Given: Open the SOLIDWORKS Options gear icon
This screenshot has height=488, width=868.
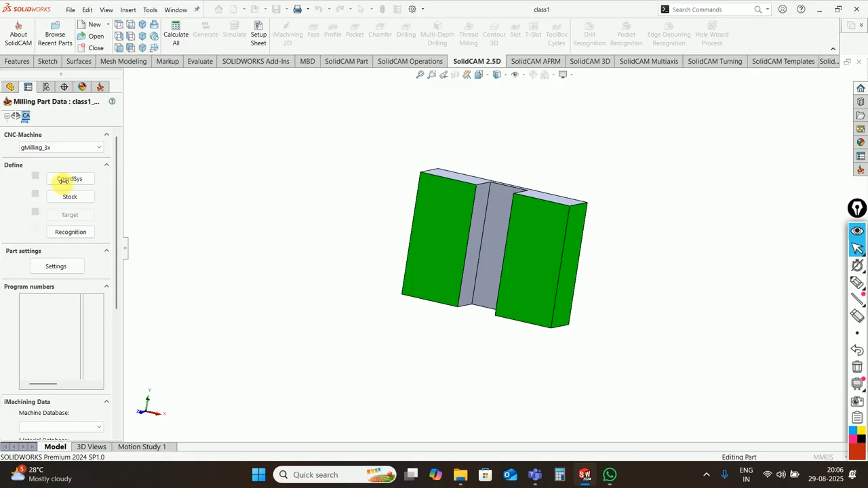Looking at the screenshot, I should [412, 9].
